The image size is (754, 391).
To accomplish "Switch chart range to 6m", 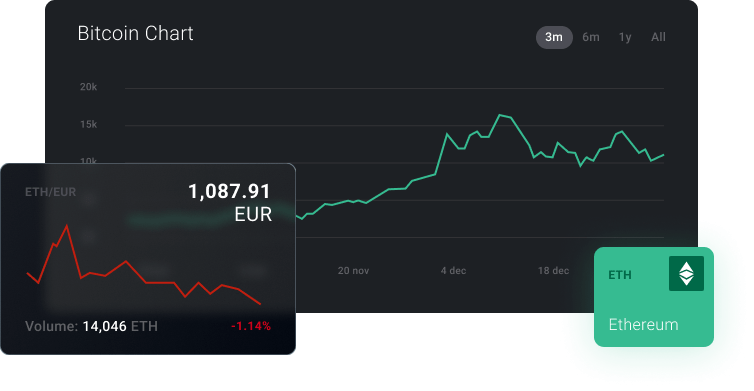I will pyautogui.click(x=591, y=37).
